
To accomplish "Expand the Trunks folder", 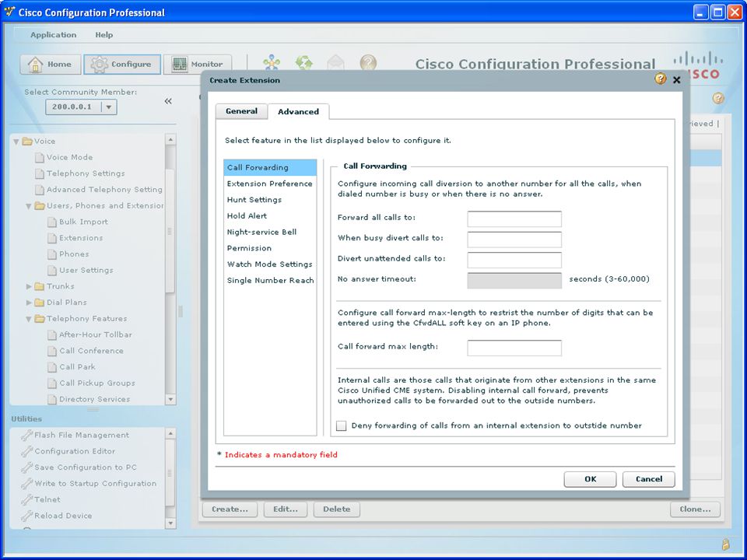I will [29, 287].
